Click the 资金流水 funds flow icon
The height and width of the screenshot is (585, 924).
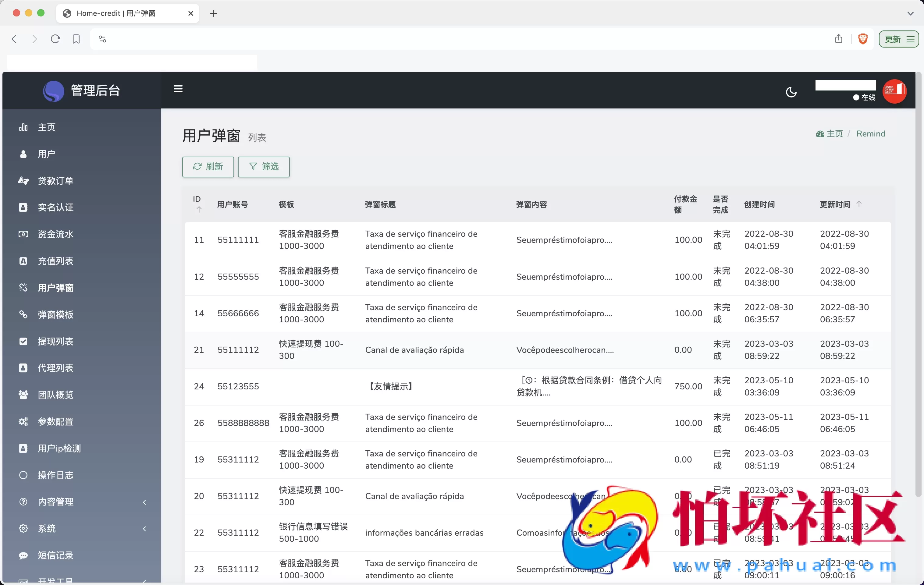23,234
